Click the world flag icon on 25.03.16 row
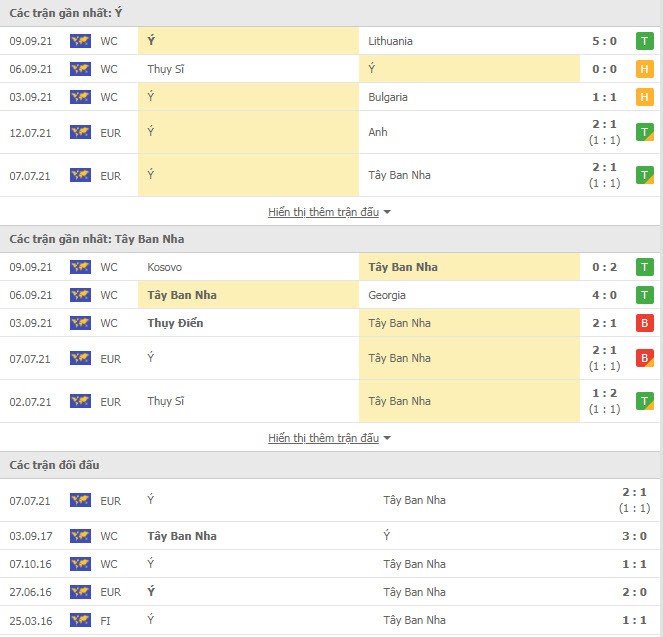This screenshot has width=663, height=637. (80, 620)
